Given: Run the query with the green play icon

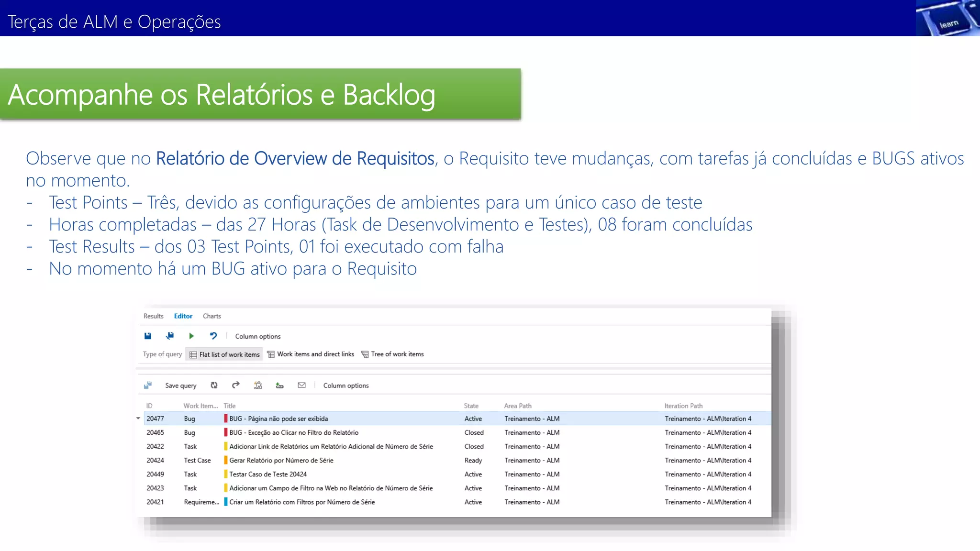Looking at the screenshot, I should click(191, 336).
